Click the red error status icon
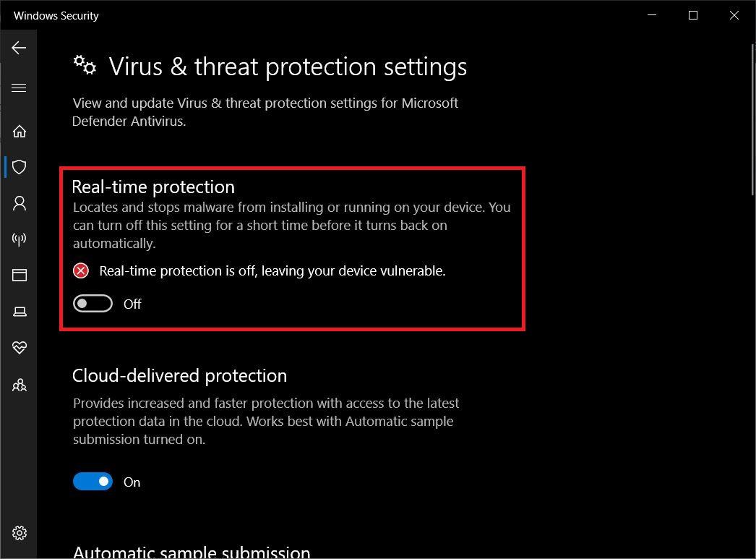Viewport: 756px width, 559px height. [x=81, y=270]
